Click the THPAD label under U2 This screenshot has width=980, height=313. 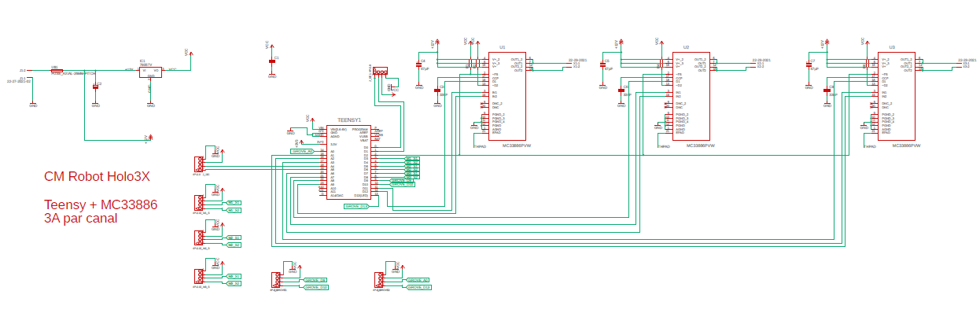(x=663, y=146)
